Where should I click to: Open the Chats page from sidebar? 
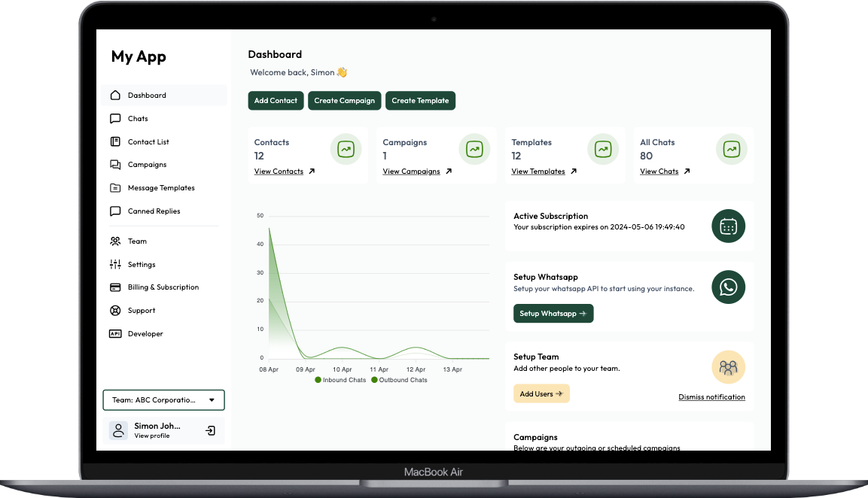138,118
